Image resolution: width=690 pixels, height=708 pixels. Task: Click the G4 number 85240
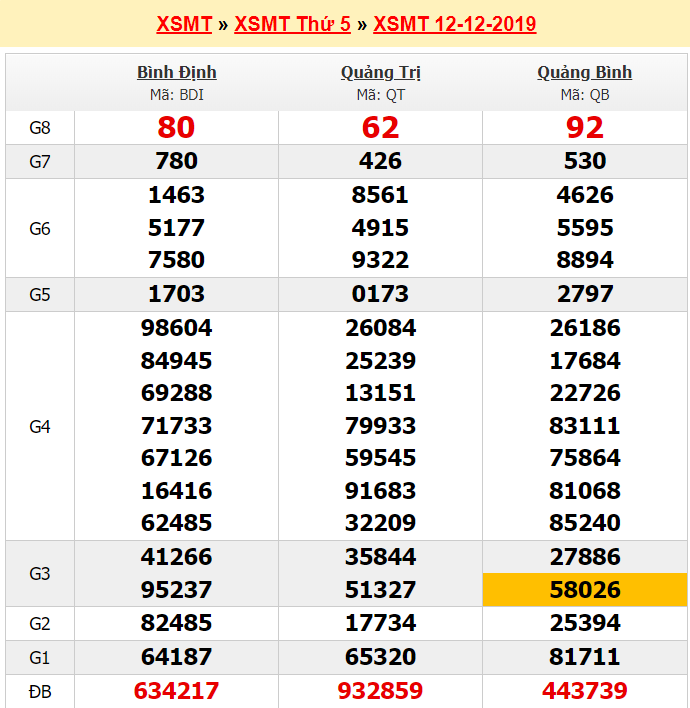[585, 523]
